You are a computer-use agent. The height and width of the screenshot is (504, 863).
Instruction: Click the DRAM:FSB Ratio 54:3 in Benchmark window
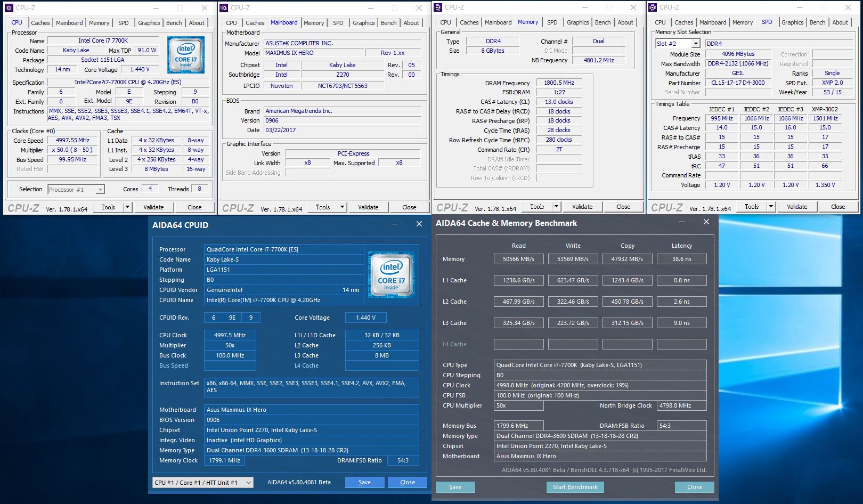pyautogui.click(x=681, y=426)
